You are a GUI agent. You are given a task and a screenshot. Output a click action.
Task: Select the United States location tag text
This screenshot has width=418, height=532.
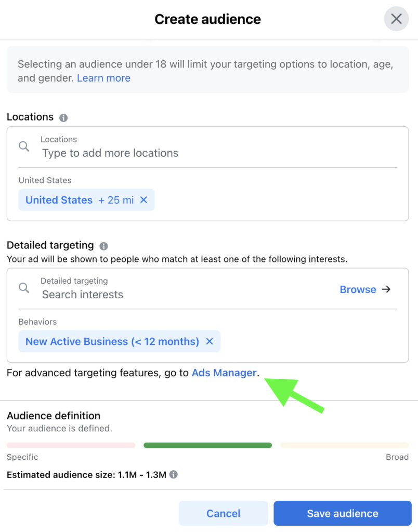click(58, 199)
